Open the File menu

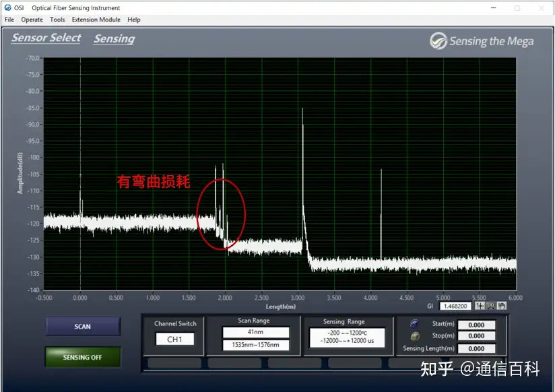pyautogui.click(x=9, y=20)
